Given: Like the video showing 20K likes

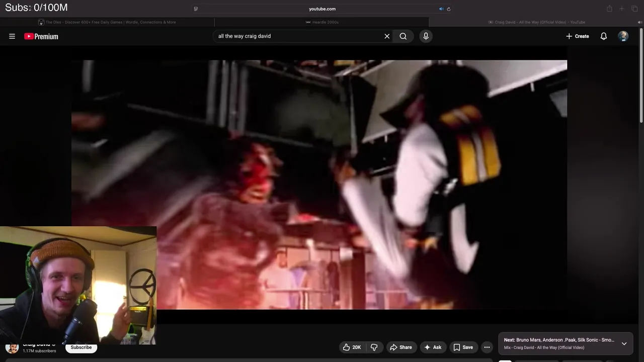Looking at the screenshot, I should tap(352, 347).
